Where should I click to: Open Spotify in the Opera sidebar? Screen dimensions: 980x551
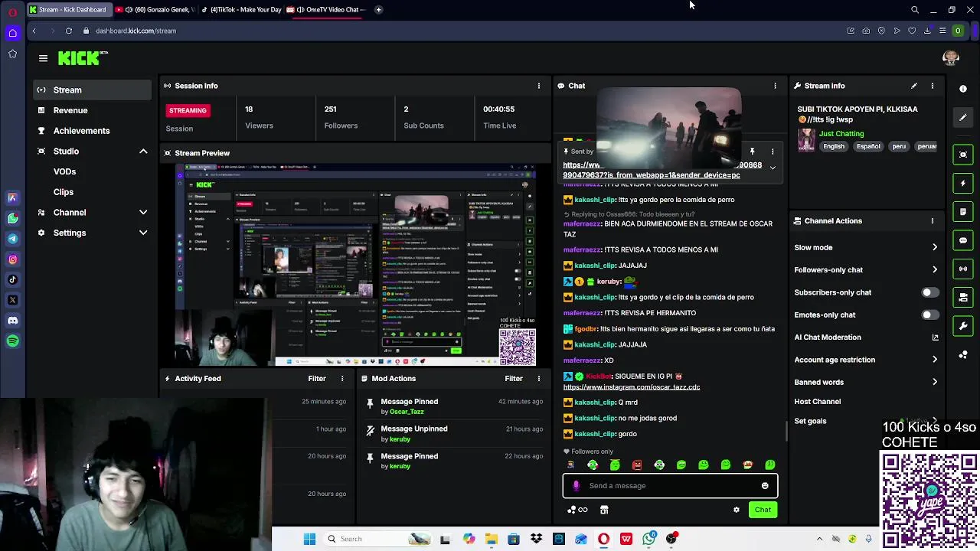(x=12, y=341)
